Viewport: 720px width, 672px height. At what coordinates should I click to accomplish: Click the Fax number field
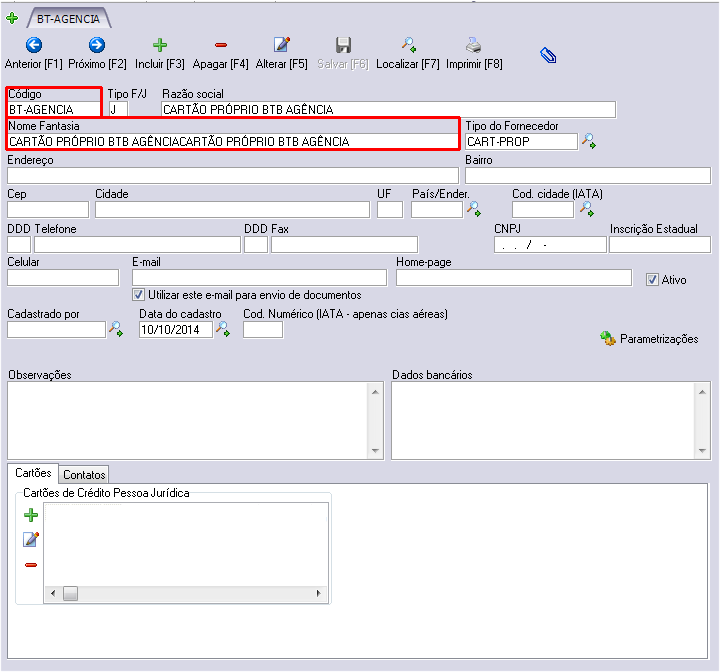click(344, 244)
